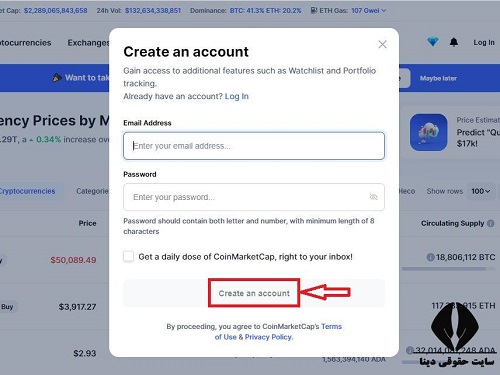Click the Log In link in dialog
This screenshot has height=375, width=500.
coord(237,96)
